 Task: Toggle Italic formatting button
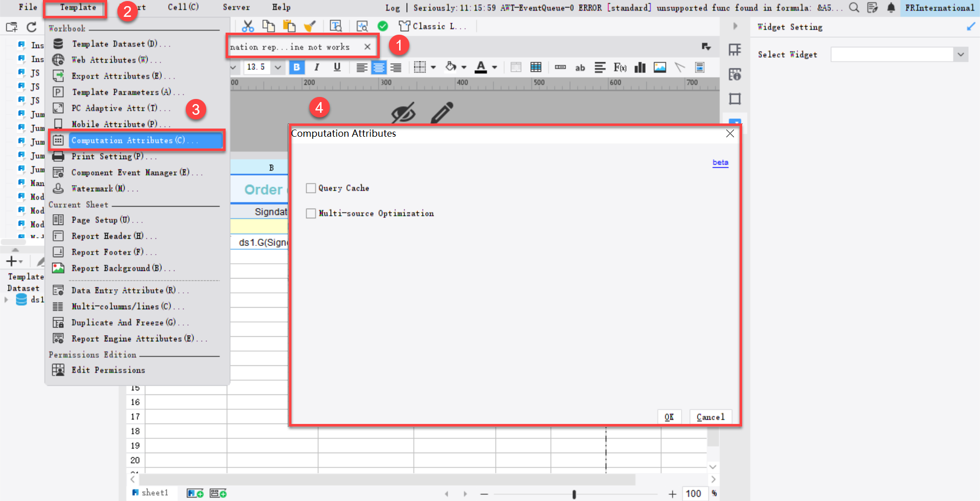(x=317, y=67)
